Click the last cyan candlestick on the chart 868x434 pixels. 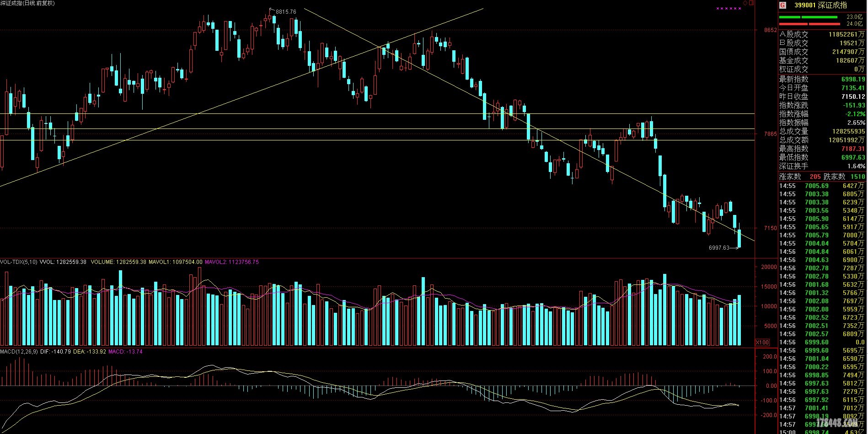click(x=739, y=238)
